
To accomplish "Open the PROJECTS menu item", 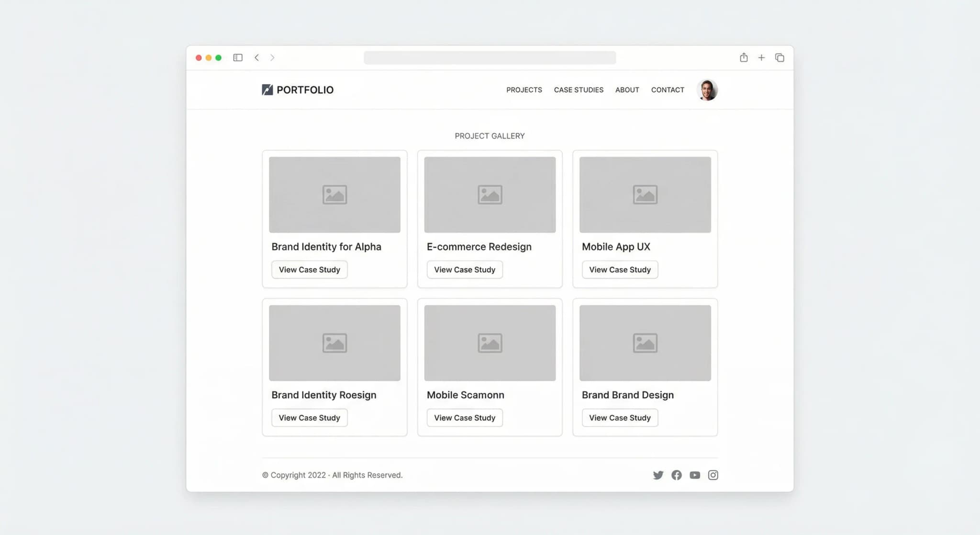I will (x=524, y=90).
